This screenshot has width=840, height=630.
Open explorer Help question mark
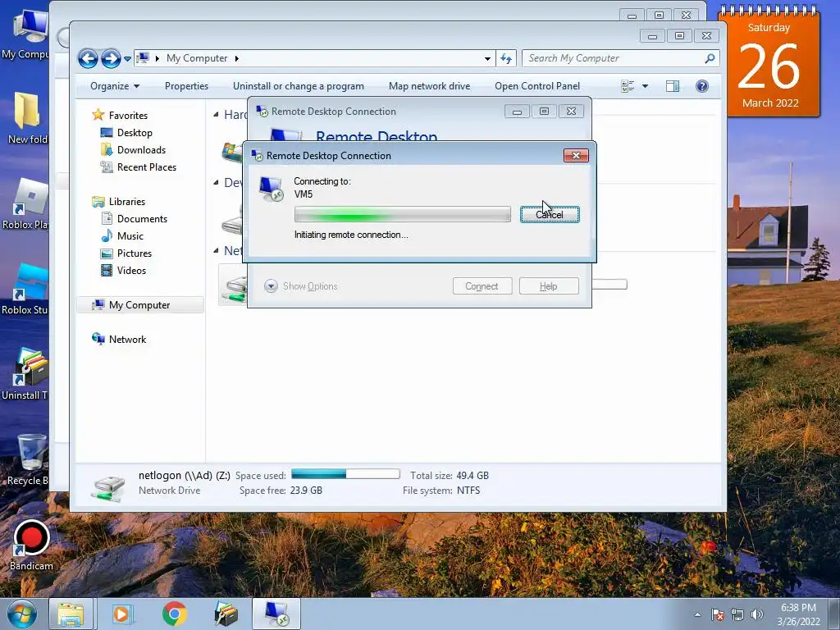click(702, 86)
